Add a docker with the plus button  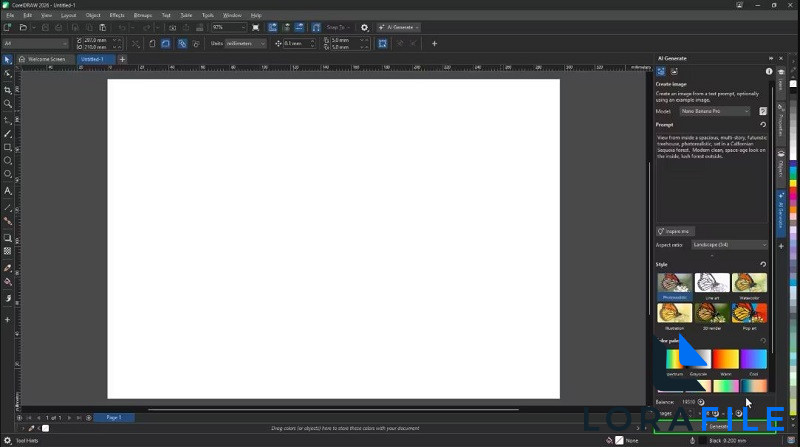point(781,246)
